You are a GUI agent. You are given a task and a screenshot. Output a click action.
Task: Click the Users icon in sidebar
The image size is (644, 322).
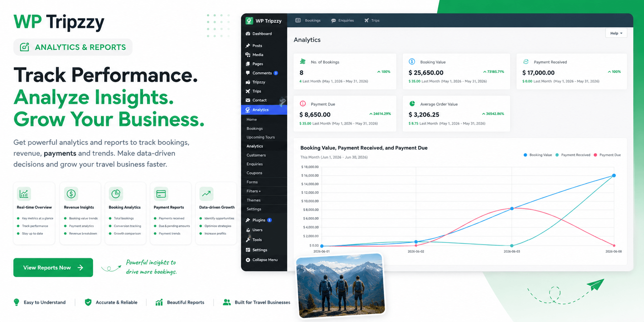tap(248, 230)
